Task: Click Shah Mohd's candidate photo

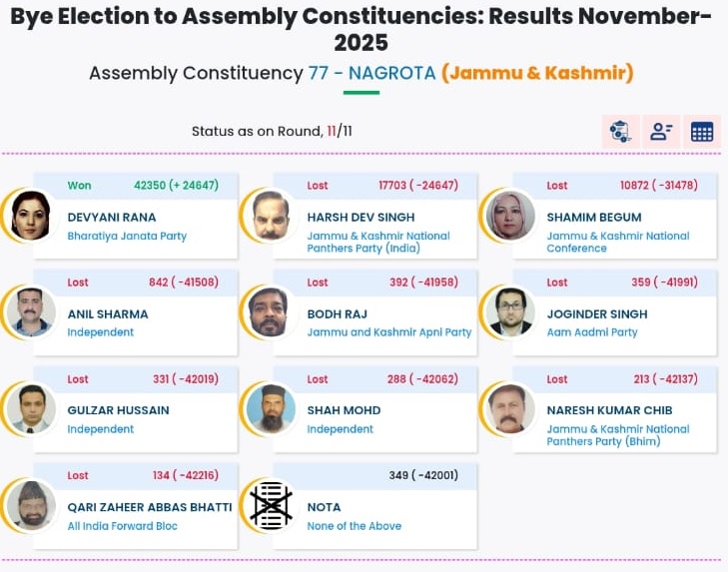Action: click(271, 408)
